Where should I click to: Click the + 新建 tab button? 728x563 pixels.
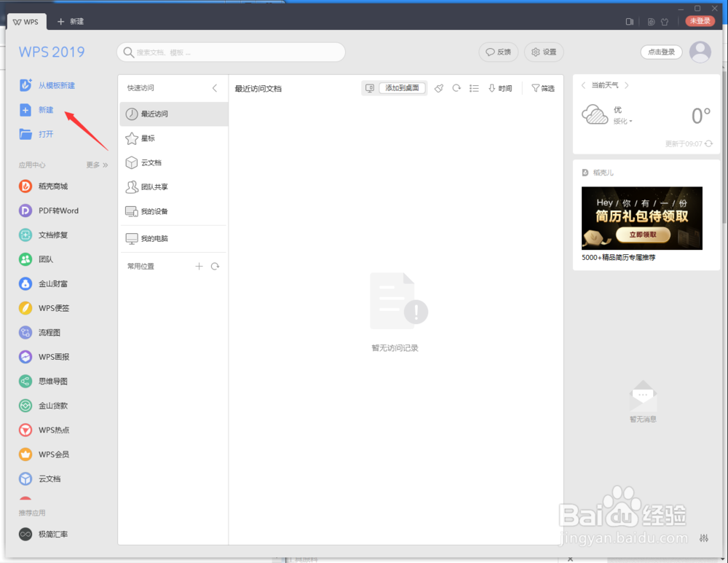click(70, 21)
